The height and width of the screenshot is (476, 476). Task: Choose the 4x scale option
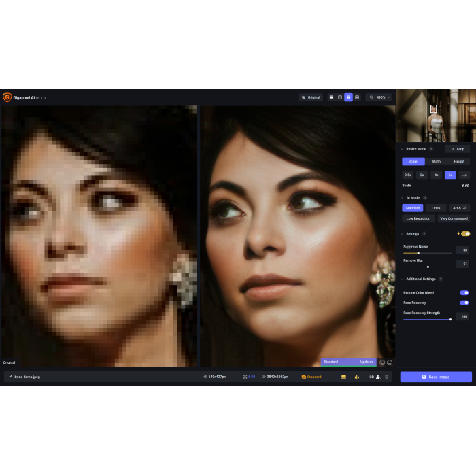437,175
